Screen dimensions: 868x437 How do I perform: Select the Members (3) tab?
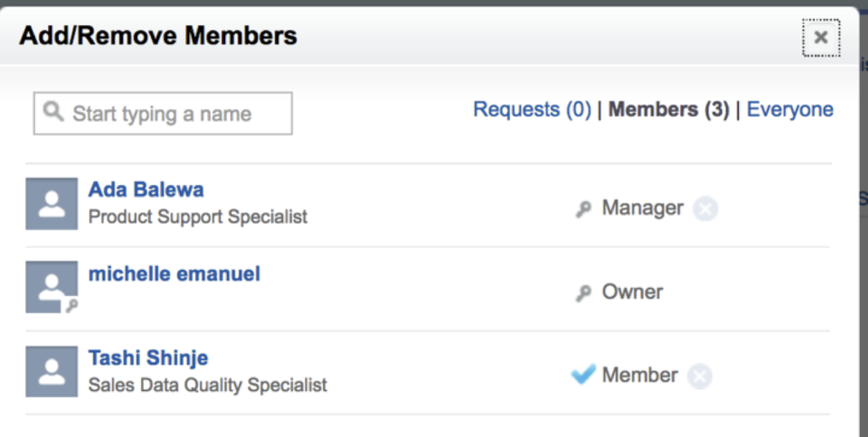click(668, 109)
